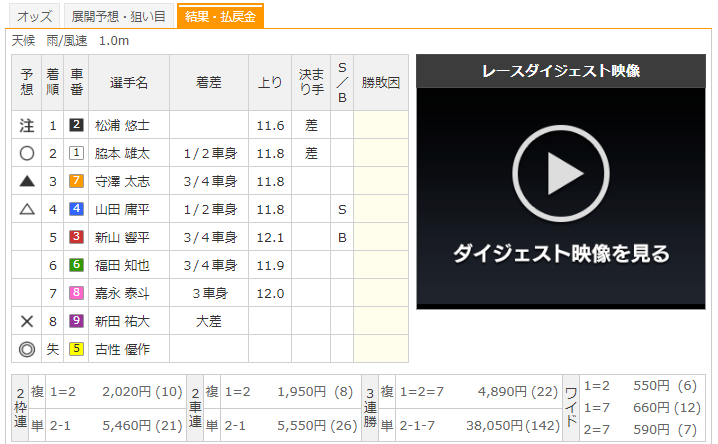Image resolution: width=718 pixels, height=444 pixels.
Task: Open the オッズ tab
Action: point(35,16)
